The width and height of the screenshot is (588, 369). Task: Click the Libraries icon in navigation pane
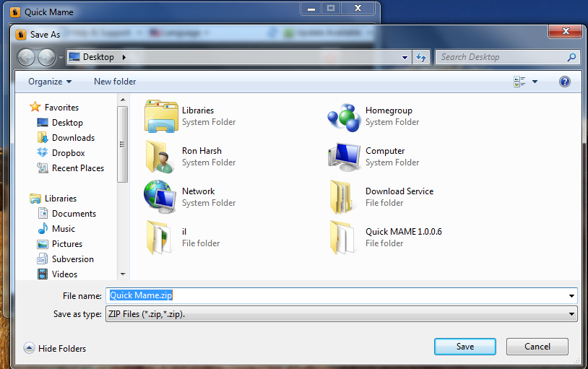[x=35, y=199]
